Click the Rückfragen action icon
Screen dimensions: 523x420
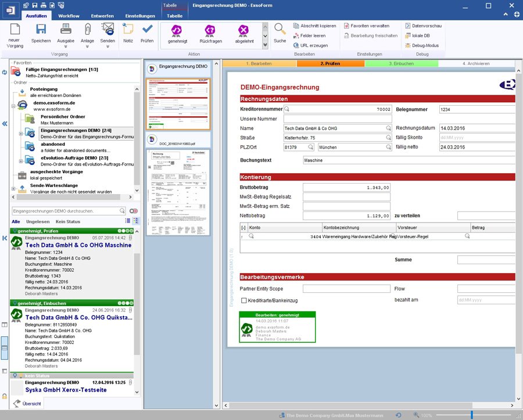(210, 31)
